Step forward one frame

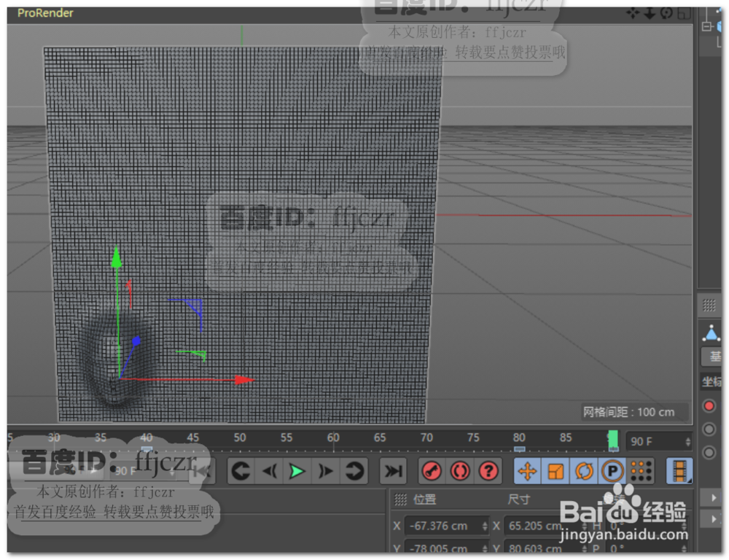click(x=326, y=471)
